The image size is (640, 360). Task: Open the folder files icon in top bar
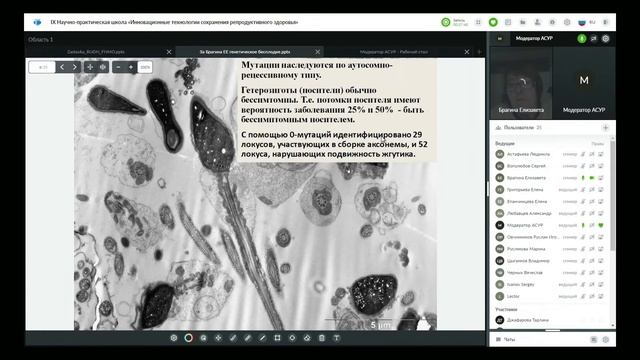[x=522, y=22]
